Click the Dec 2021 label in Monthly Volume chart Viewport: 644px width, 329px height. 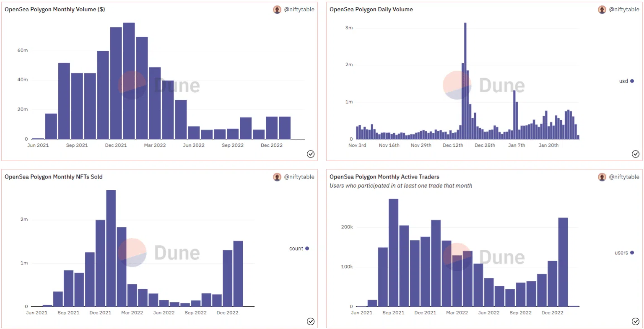(116, 145)
